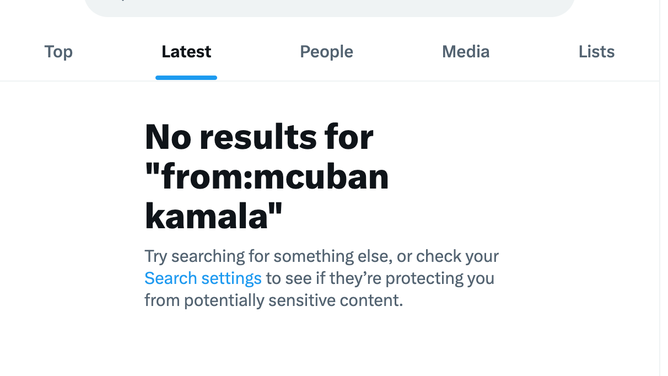
Task: Click the "check your" text
Action: pos(457,256)
